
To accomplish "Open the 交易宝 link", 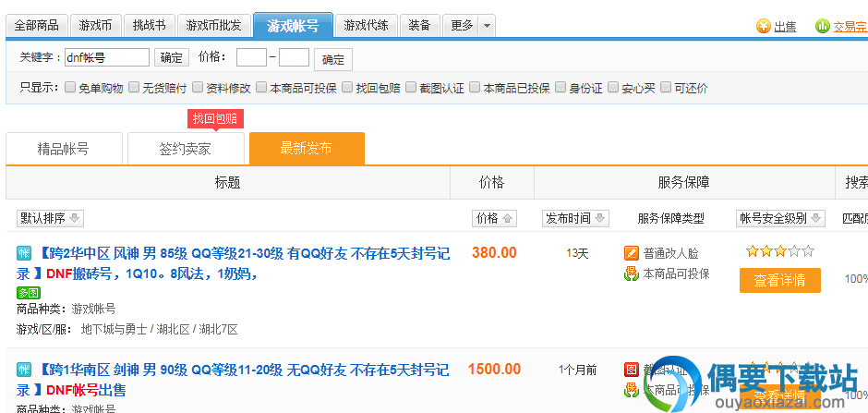I will [x=850, y=27].
